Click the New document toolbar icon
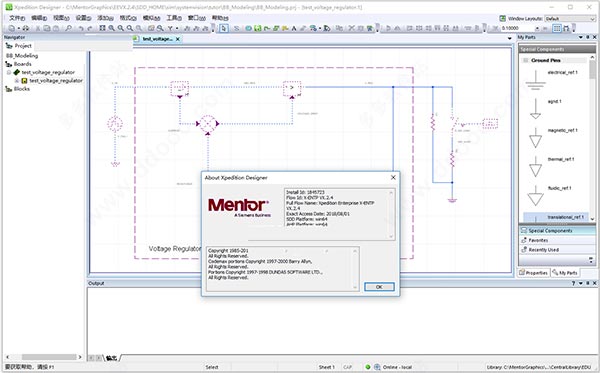600x373 pixels. click(11, 28)
